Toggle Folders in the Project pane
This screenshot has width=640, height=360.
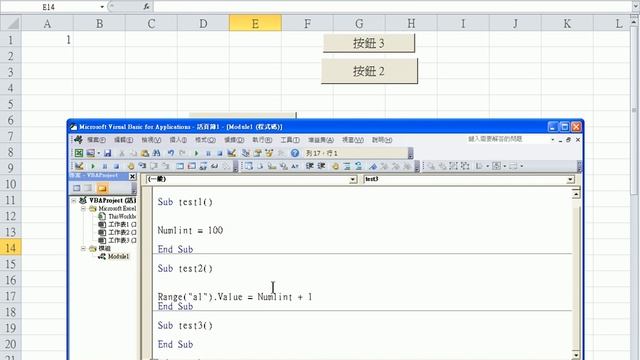click(102, 188)
